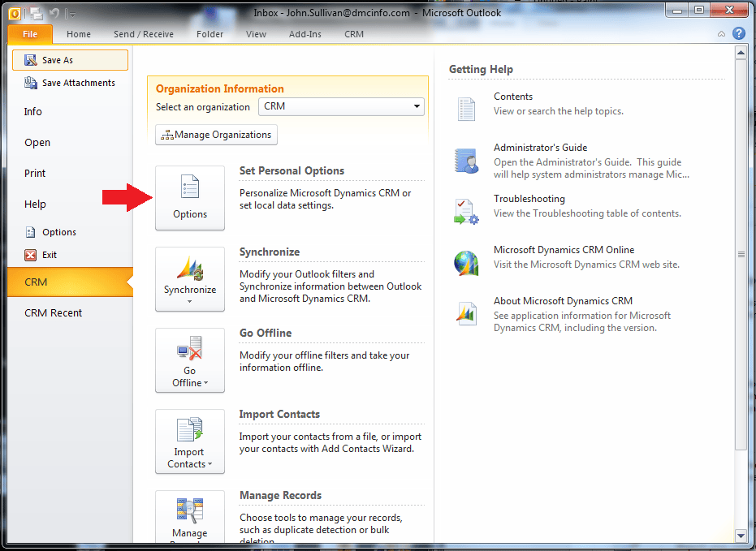
Task: Open the large Options button under Set Personal Options
Action: [190, 198]
